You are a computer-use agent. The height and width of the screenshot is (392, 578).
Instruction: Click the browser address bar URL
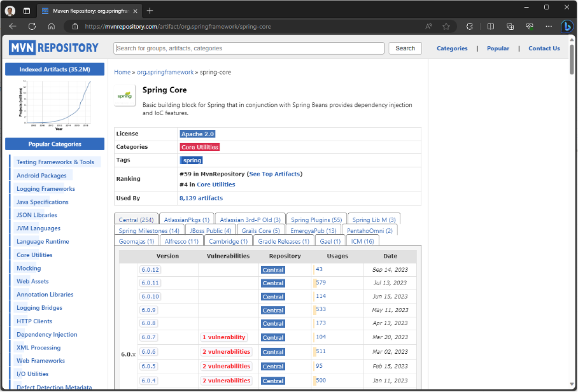click(178, 27)
